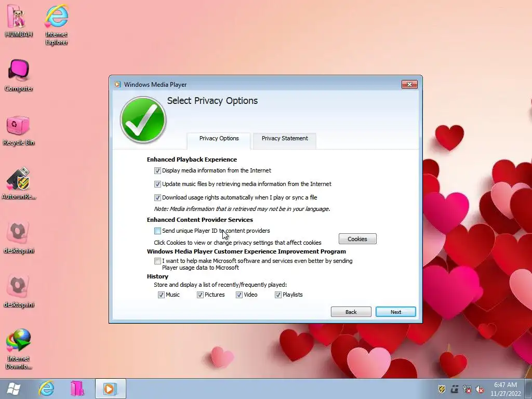Launch Internet Explorer from the taskbar

(x=46, y=389)
